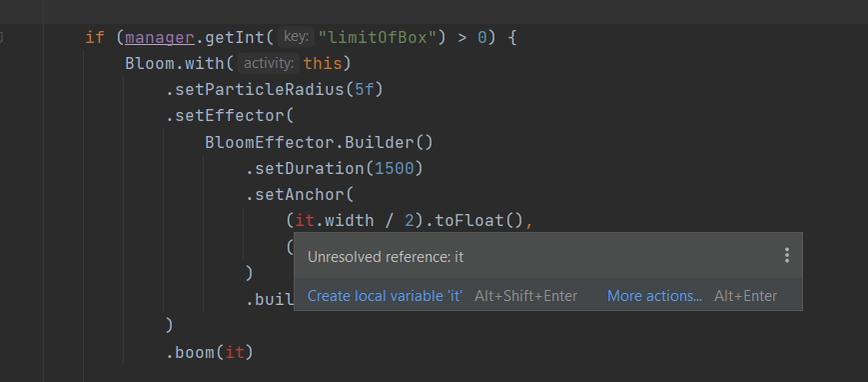Click 'Create local variable 'it'' quick fix link
The height and width of the screenshot is (382, 868).
(x=385, y=296)
